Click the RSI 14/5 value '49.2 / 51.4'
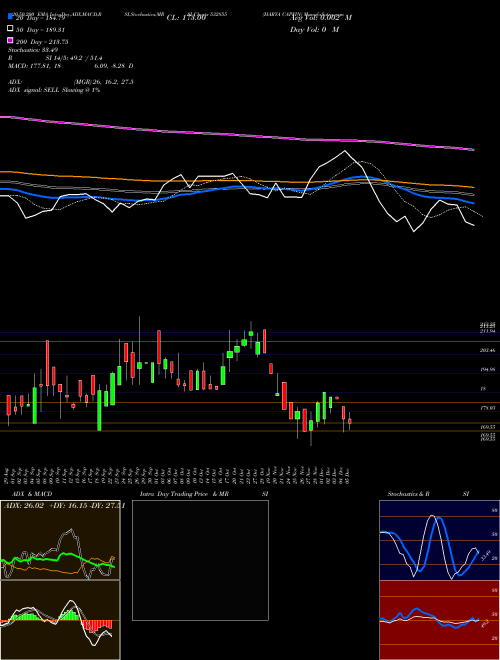 click(x=87, y=58)
